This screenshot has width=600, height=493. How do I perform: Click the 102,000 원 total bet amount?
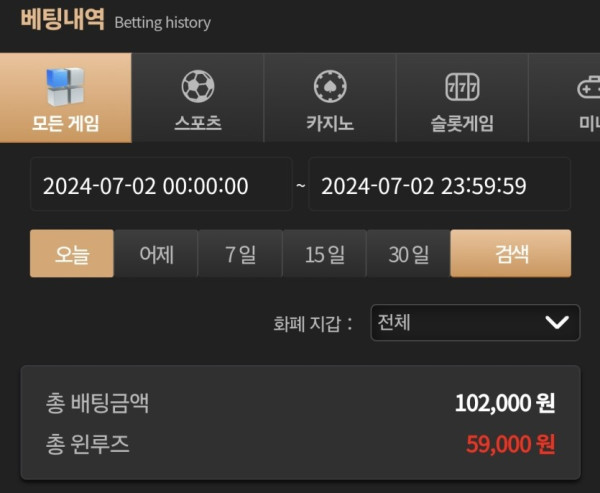[x=505, y=403]
